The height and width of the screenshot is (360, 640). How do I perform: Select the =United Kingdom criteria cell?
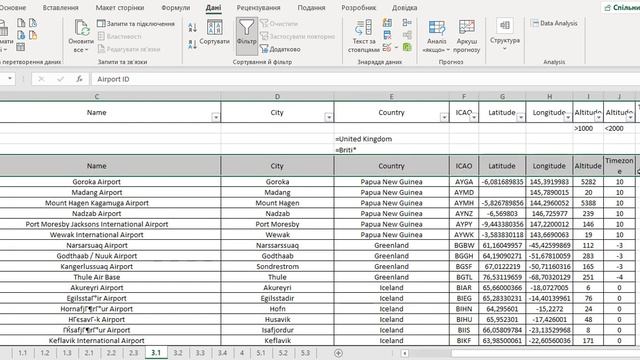391,139
